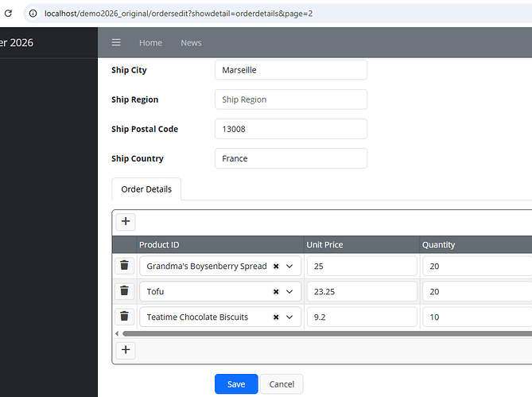Cancel editing the order
This screenshot has width=532, height=397.
282,384
